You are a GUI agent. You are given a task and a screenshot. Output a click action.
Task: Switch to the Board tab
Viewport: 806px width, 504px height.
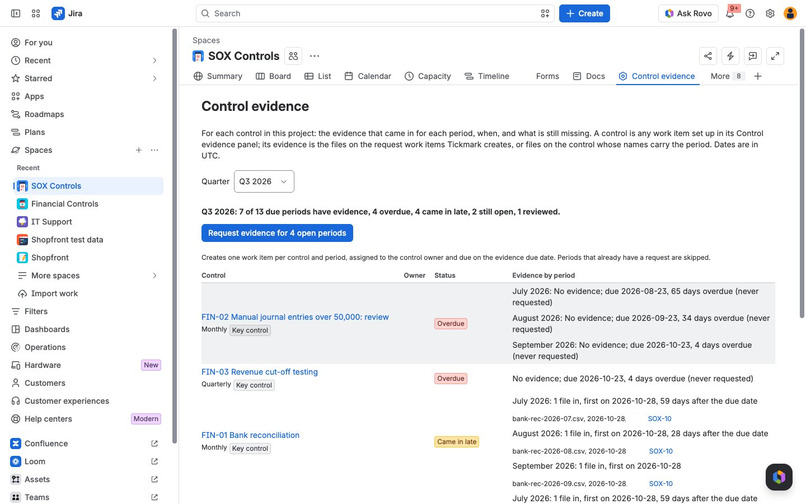point(273,76)
